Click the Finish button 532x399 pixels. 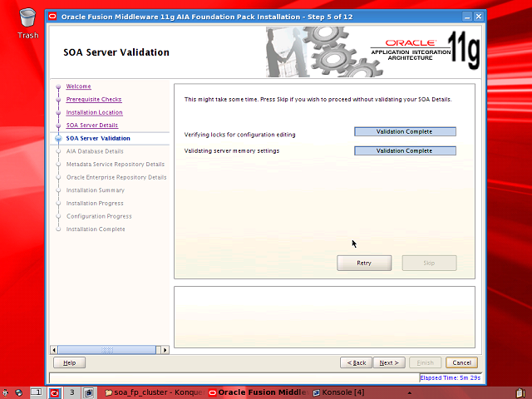[x=425, y=362]
